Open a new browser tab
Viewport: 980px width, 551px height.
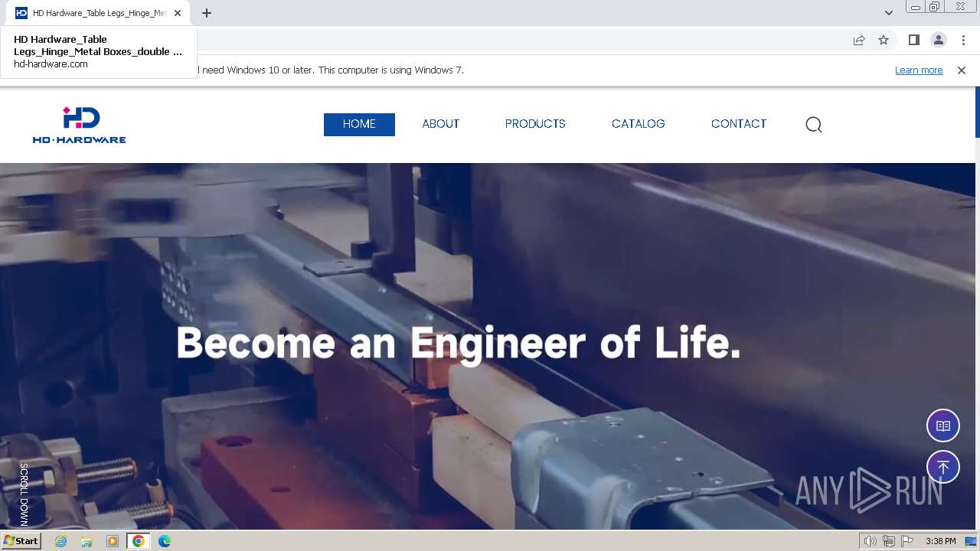207,13
